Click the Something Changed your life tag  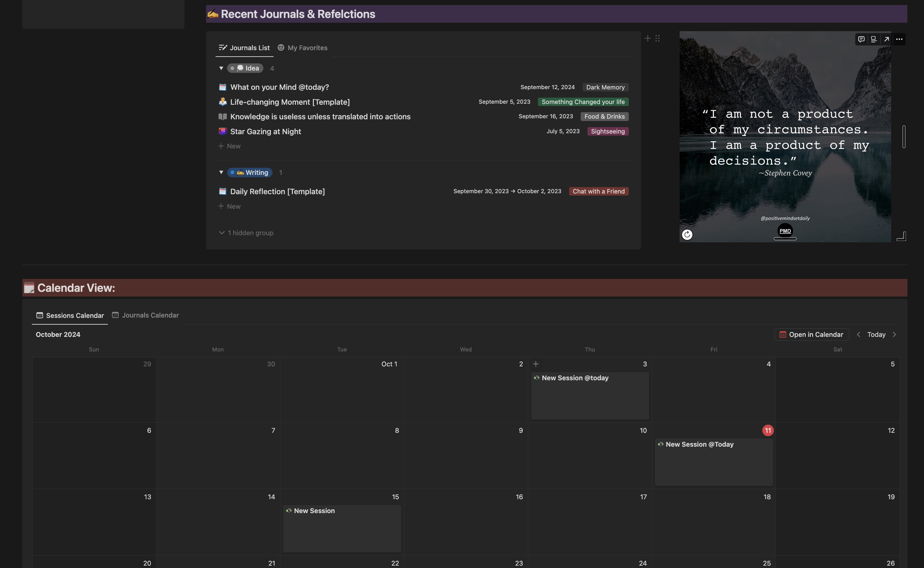[x=583, y=102]
